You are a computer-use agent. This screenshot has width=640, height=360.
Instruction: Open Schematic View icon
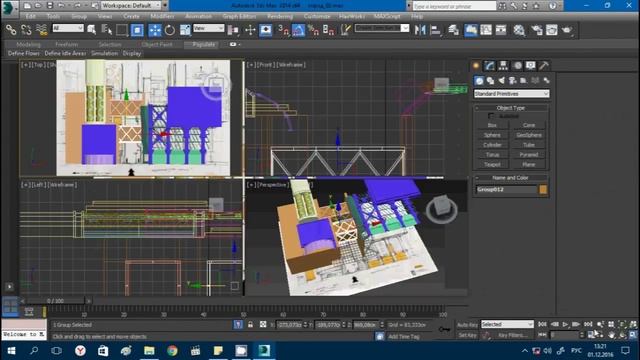tap(501, 30)
